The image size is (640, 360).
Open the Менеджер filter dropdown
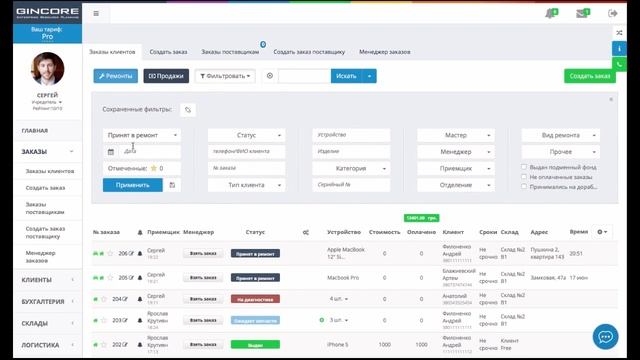coord(456,152)
